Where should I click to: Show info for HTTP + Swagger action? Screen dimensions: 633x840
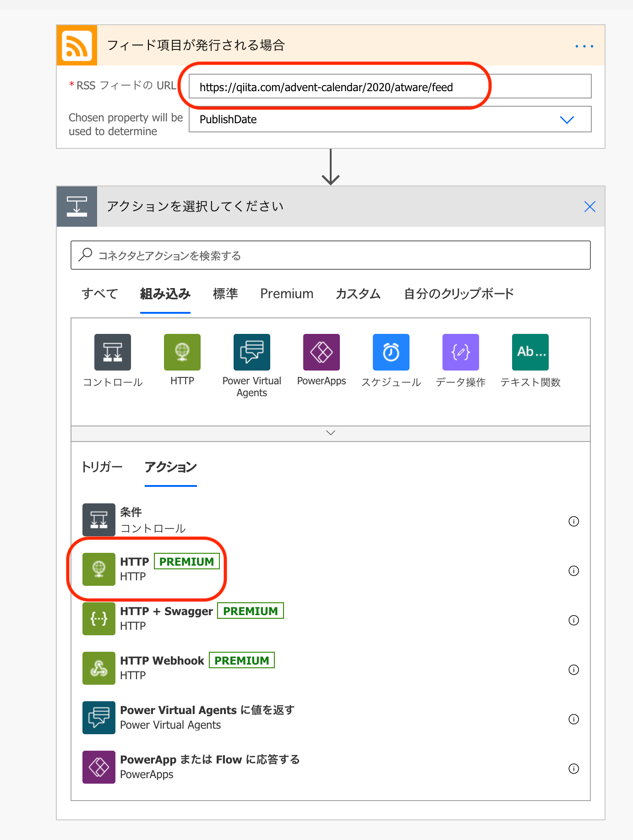(573, 620)
